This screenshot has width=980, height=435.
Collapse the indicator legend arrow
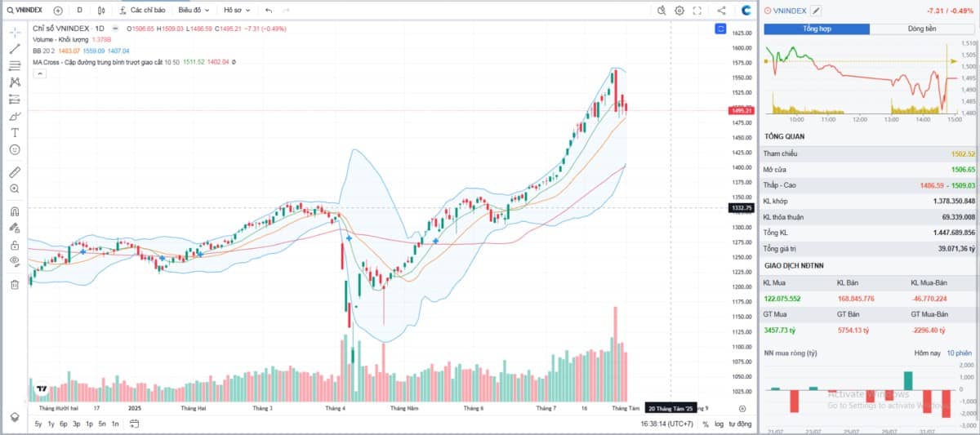(39, 73)
